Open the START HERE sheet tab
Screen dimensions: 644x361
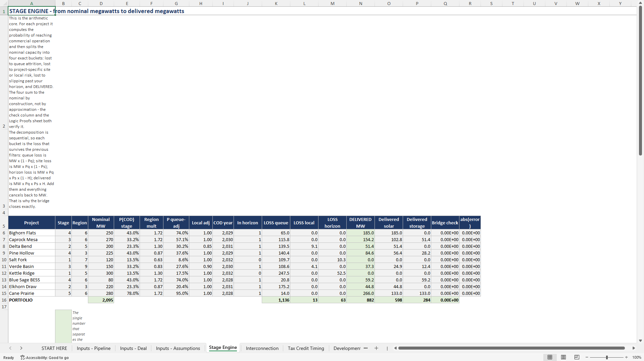(x=54, y=348)
